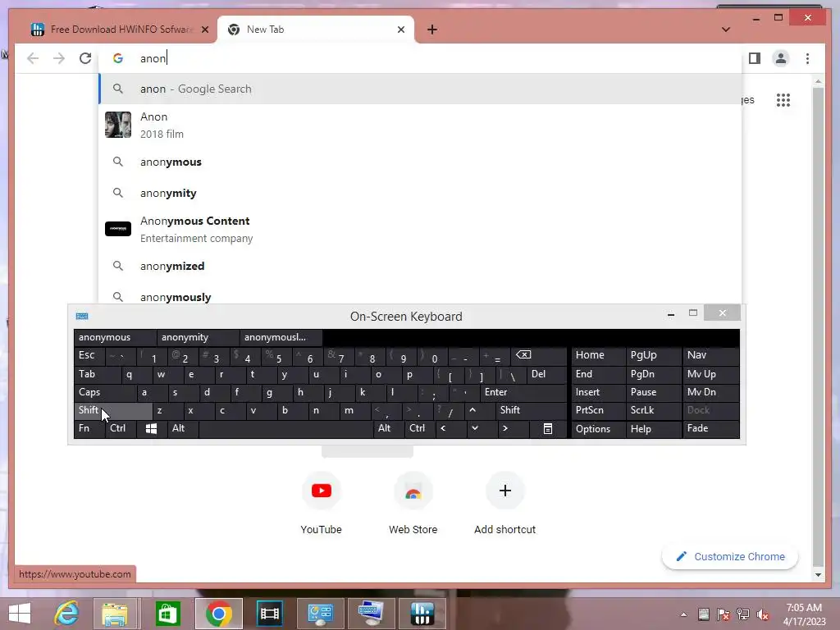Click the context menu key on keyboard
Image resolution: width=840 pixels, height=630 pixels.
click(547, 428)
